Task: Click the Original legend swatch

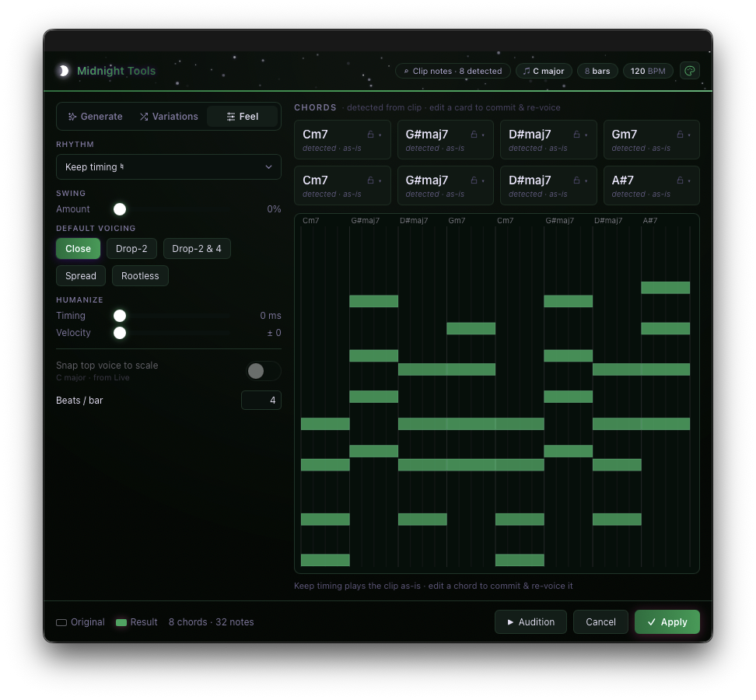Action: click(61, 622)
